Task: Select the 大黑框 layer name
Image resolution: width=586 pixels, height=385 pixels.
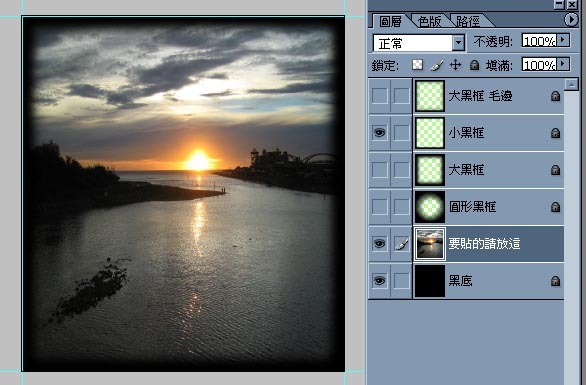Action: (466, 170)
